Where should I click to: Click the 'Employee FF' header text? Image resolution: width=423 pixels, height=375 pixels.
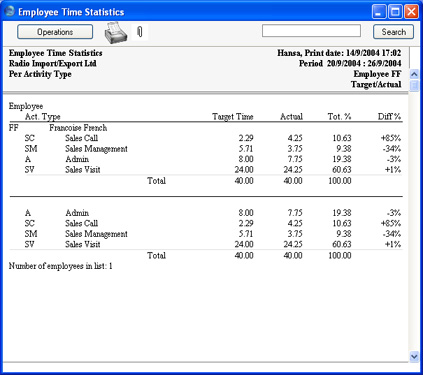point(377,74)
